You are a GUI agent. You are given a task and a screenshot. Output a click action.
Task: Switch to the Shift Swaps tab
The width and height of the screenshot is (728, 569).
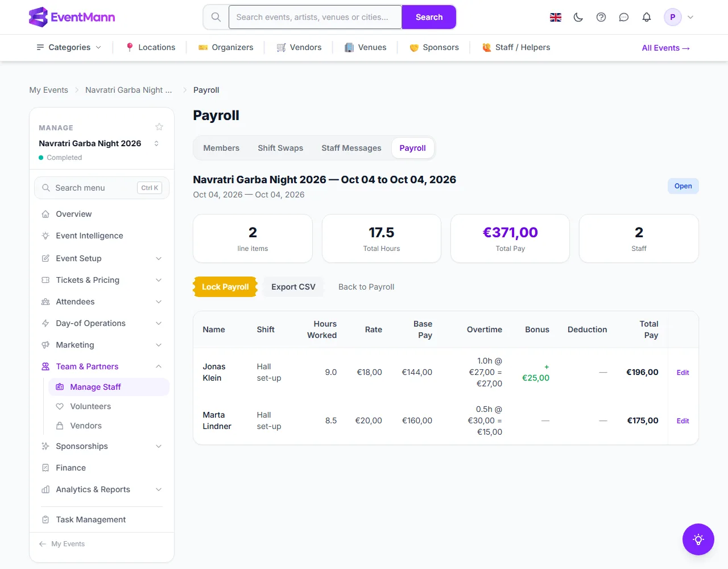(x=280, y=148)
